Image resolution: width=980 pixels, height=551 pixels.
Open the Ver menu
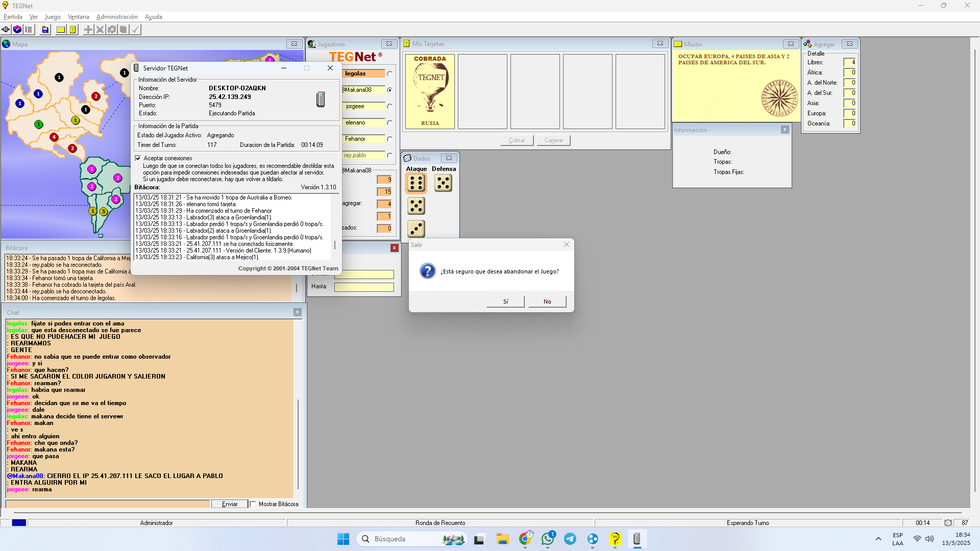point(34,17)
